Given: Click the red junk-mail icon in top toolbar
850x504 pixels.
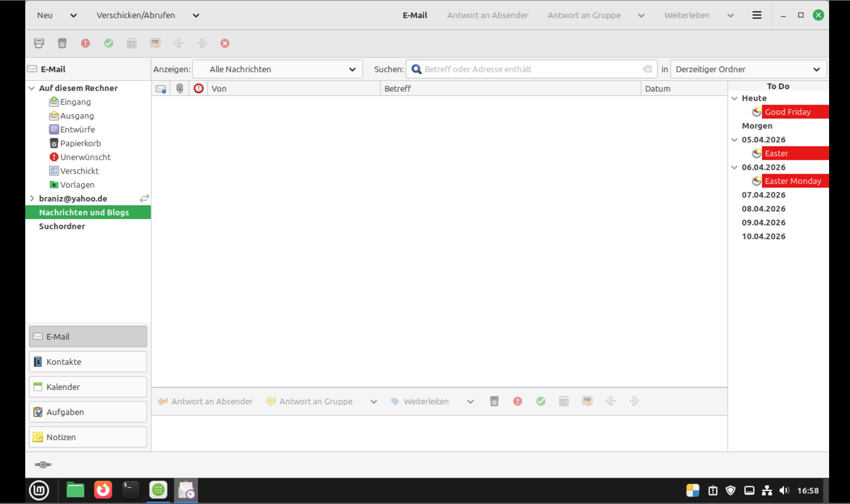Looking at the screenshot, I should pyautogui.click(x=85, y=43).
